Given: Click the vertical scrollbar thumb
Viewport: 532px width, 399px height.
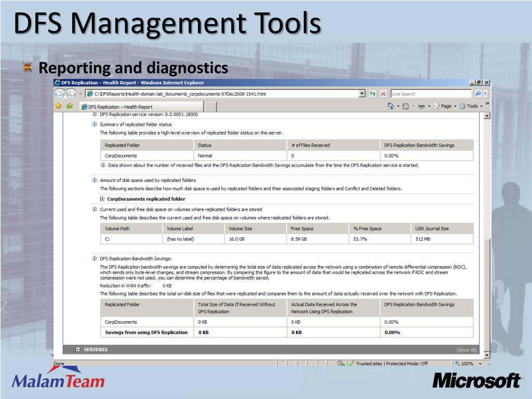Looking at the screenshot, I should 487,295.
